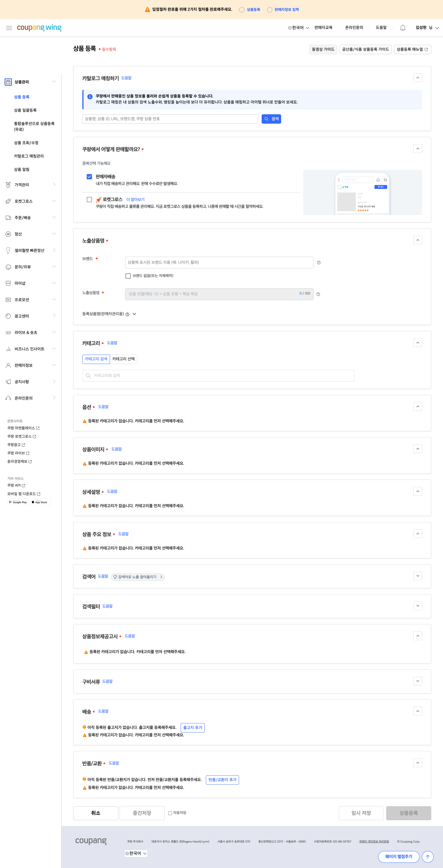Open the 김성현 님 account dropdown
Image resolution: width=443 pixels, height=868 pixels.
[427, 28]
